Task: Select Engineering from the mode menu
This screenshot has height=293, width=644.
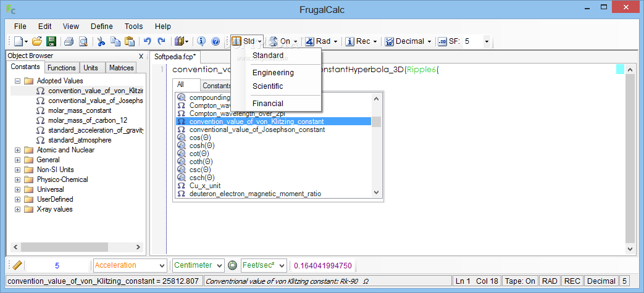Action: (276, 73)
